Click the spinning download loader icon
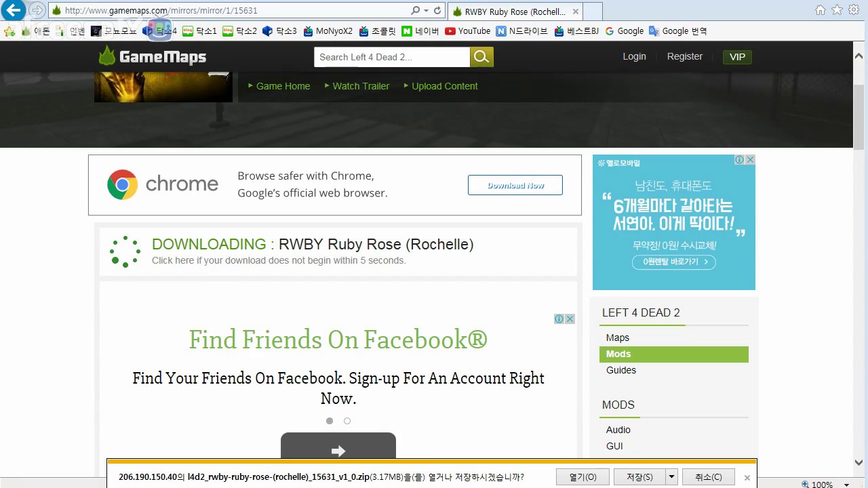The width and height of the screenshot is (868, 488). tap(125, 251)
